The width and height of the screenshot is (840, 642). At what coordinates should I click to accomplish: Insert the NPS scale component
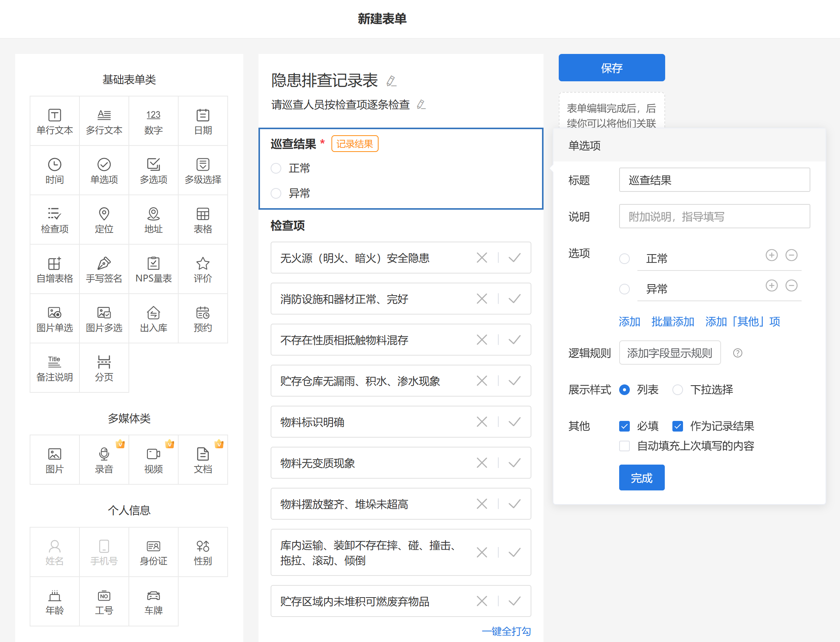point(153,269)
